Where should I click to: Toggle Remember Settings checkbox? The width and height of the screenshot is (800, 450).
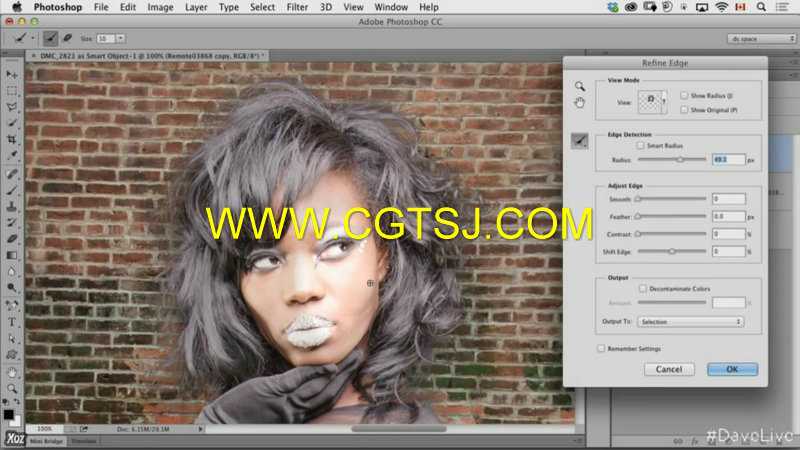[x=601, y=348]
